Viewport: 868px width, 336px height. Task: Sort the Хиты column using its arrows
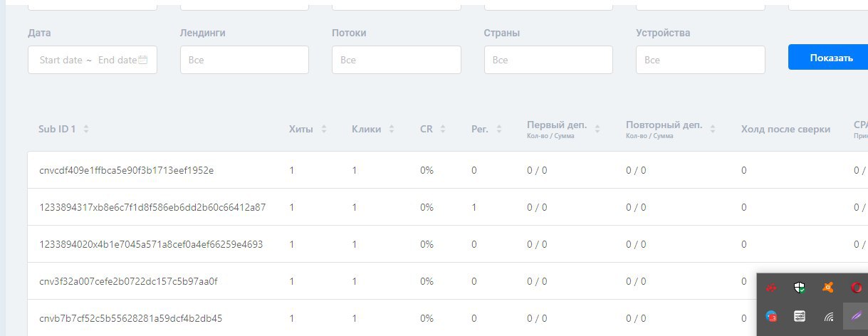(324, 130)
